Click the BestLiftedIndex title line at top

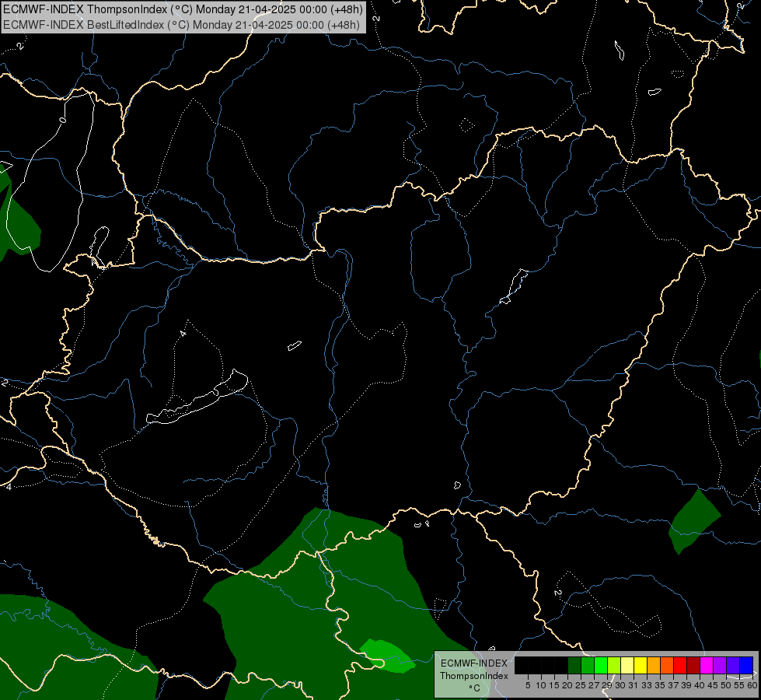[181, 25]
